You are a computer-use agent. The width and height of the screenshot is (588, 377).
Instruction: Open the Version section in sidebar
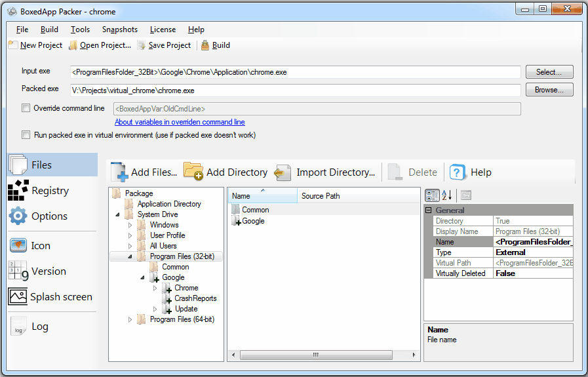pyautogui.click(x=37, y=271)
